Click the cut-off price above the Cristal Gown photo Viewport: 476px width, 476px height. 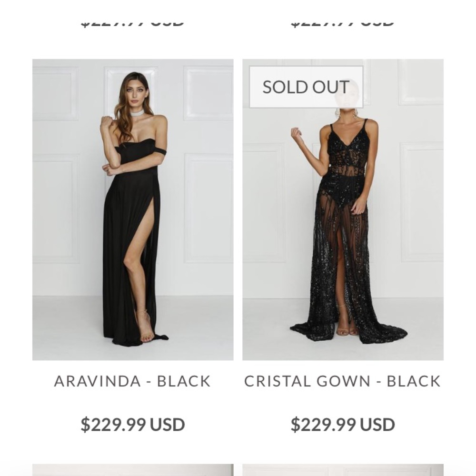point(342,22)
